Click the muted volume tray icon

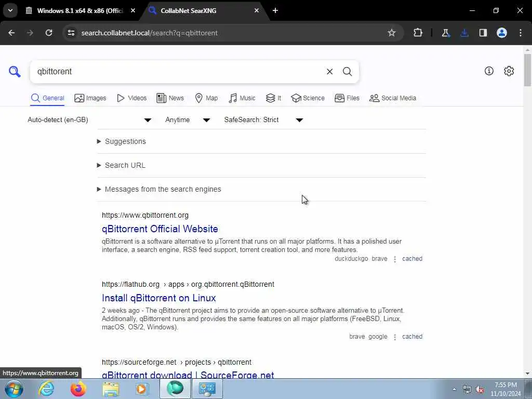[480, 390]
